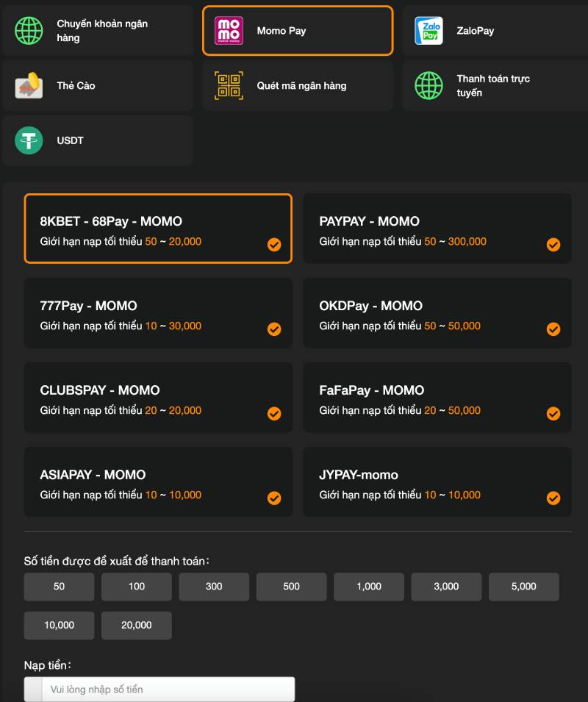Select the USDT Tether icon
588x702 pixels.
(29, 140)
